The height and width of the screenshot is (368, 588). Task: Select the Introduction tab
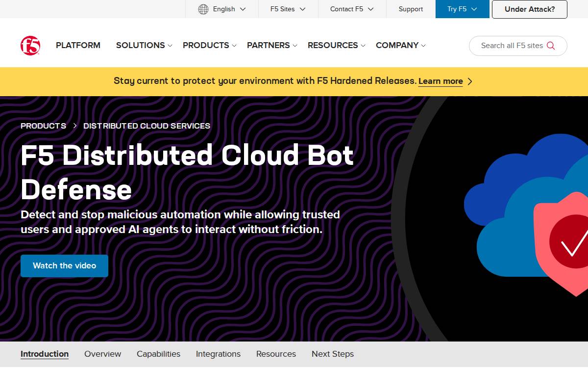coord(45,354)
